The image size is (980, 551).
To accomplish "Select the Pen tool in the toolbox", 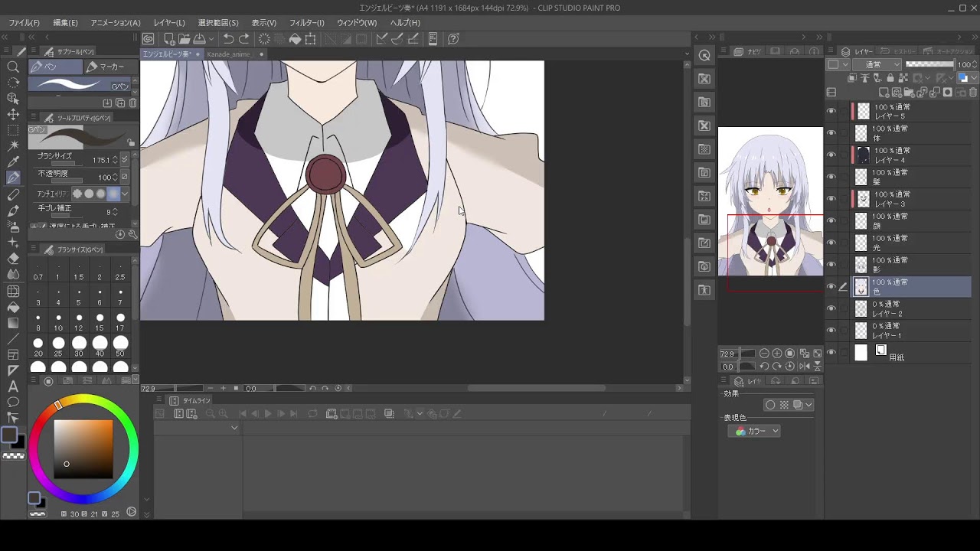I will click(x=13, y=178).
